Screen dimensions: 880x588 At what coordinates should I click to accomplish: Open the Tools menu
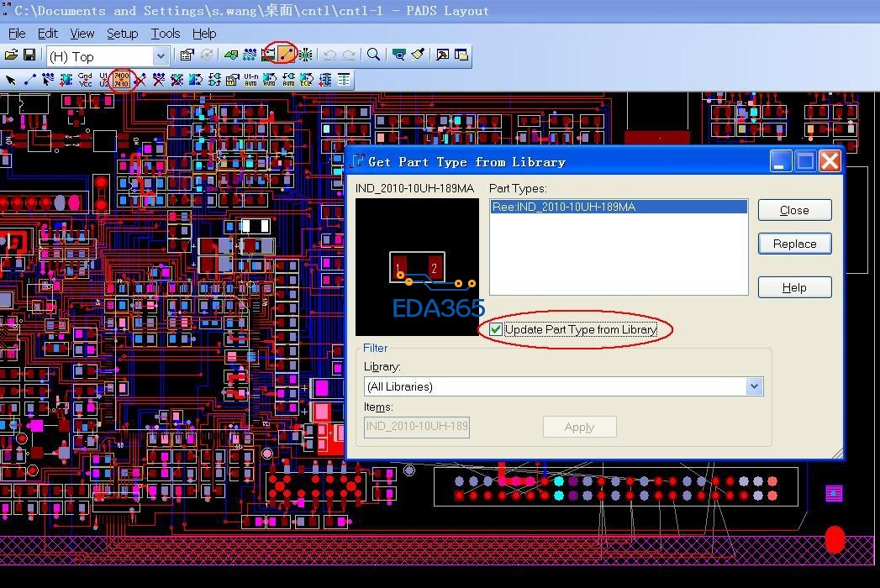click(166, 34)
